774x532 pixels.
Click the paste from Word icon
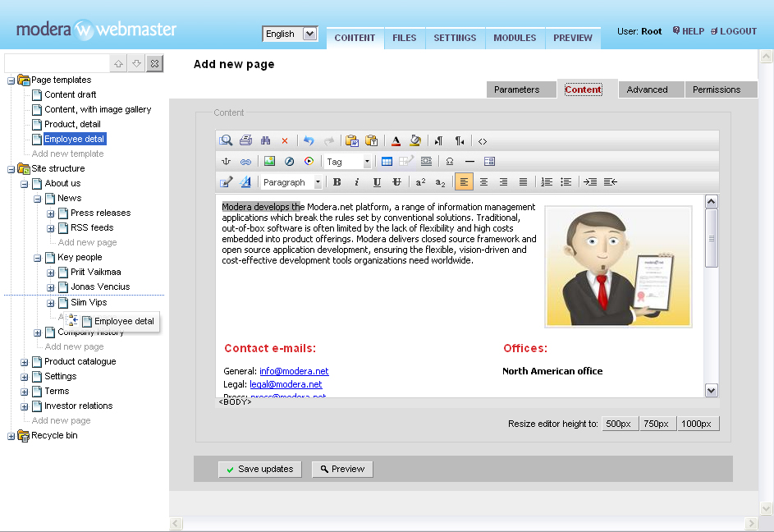352,140
